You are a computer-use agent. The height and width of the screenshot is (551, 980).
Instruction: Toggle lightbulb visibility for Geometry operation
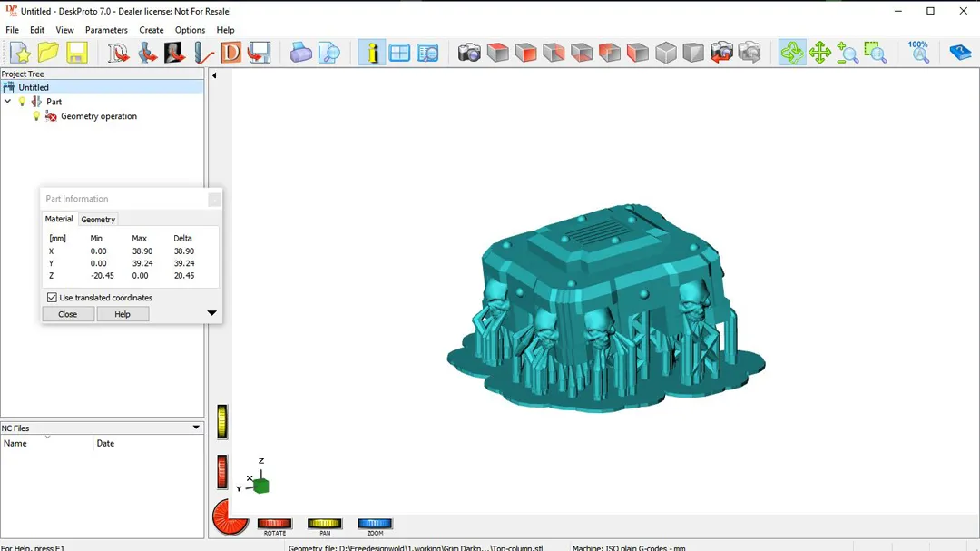(x=37, y=116)
